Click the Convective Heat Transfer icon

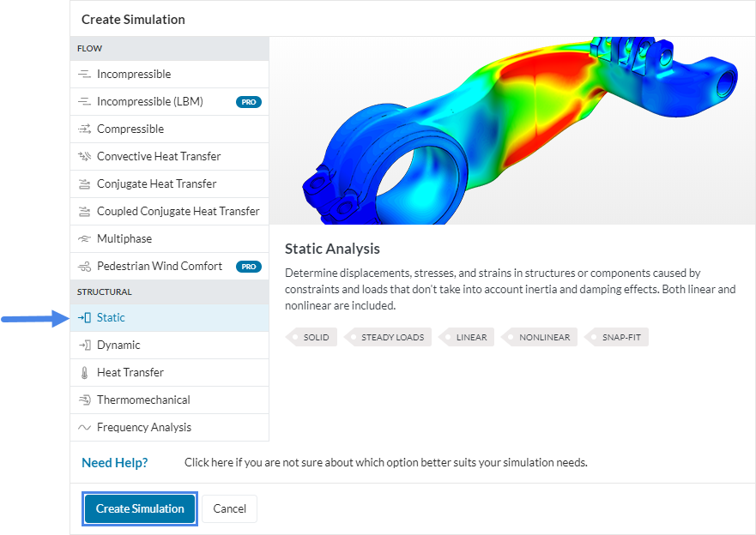point(84,157)
